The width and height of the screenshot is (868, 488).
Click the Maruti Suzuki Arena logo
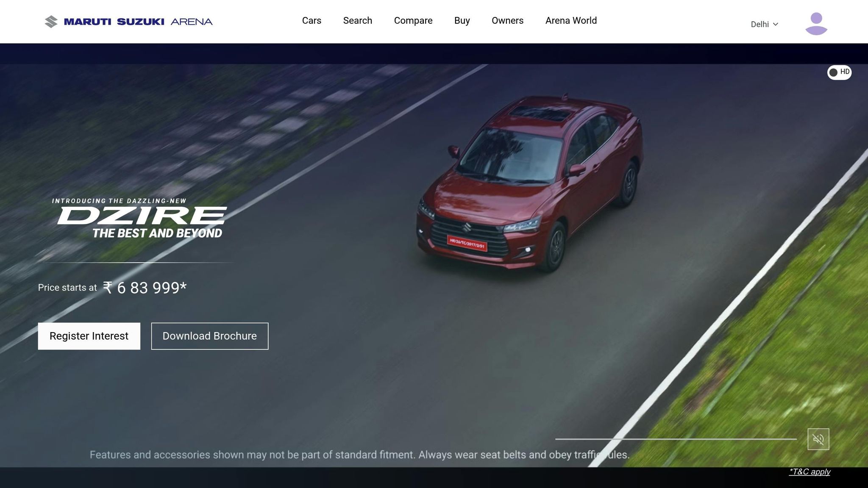coord(127,21)
